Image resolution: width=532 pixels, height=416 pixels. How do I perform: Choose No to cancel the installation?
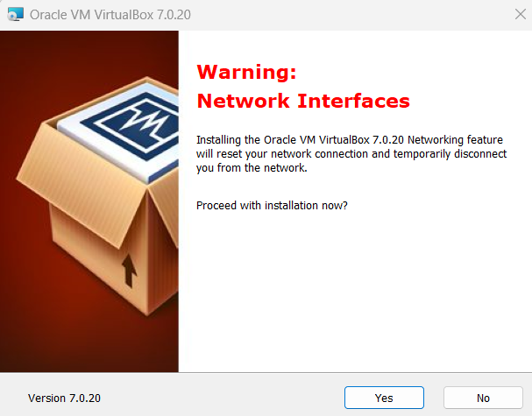483,398
